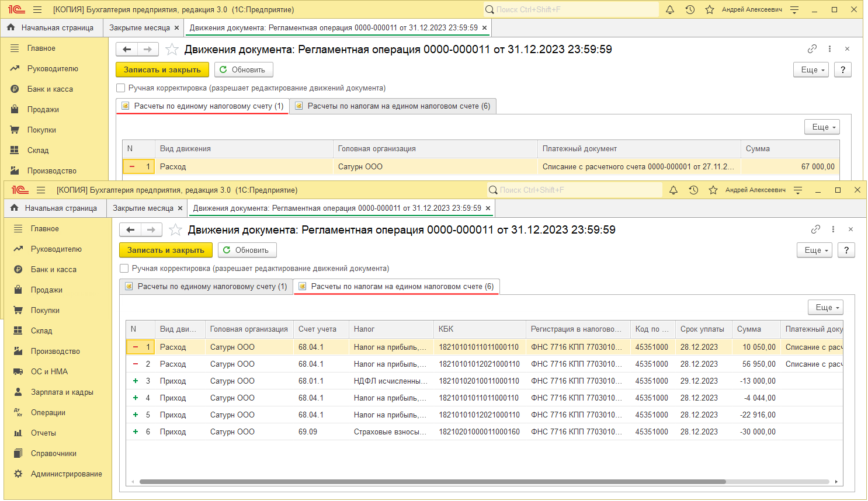This screenshot has width=868, height=501.
Task: Click Срок уплаты column header
Action: 704,329
